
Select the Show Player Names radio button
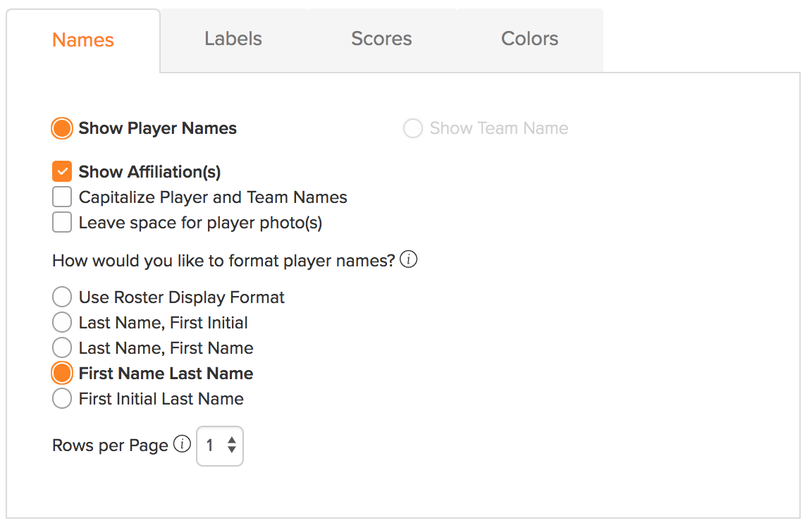[x=61, y=128]
